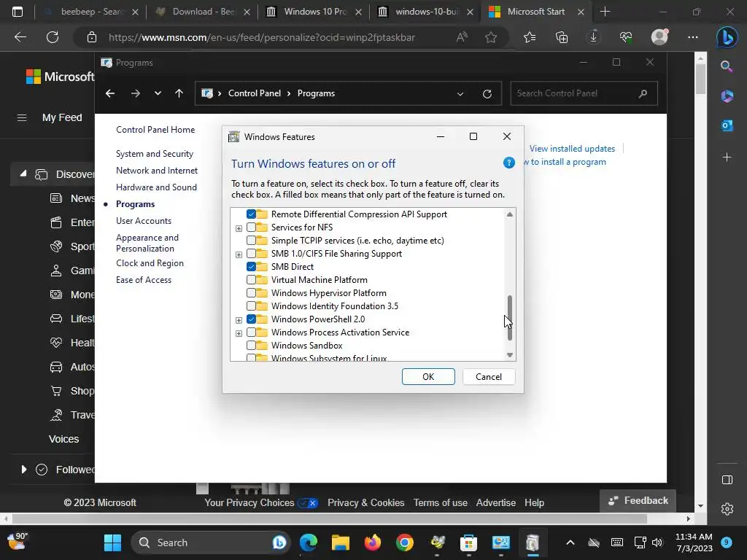Image resolution: width=747 pixels, height=560 pixels.
Task: Check Services for NFS checkbox
Action: 251,227
